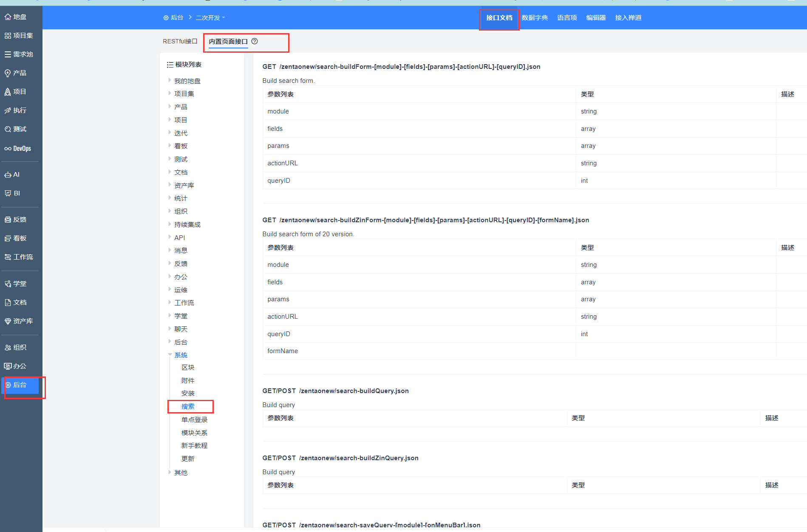Click the search-buildForm GET endpoint heading
807x532 pixels.
[x=401, y=67]
